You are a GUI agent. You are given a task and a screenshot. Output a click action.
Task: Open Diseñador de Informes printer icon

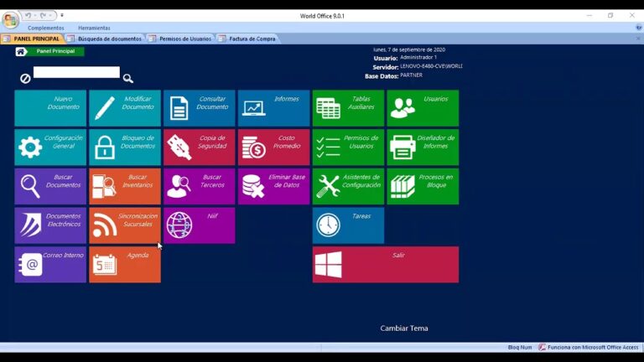pyautogui.click(x=402, y=147)
